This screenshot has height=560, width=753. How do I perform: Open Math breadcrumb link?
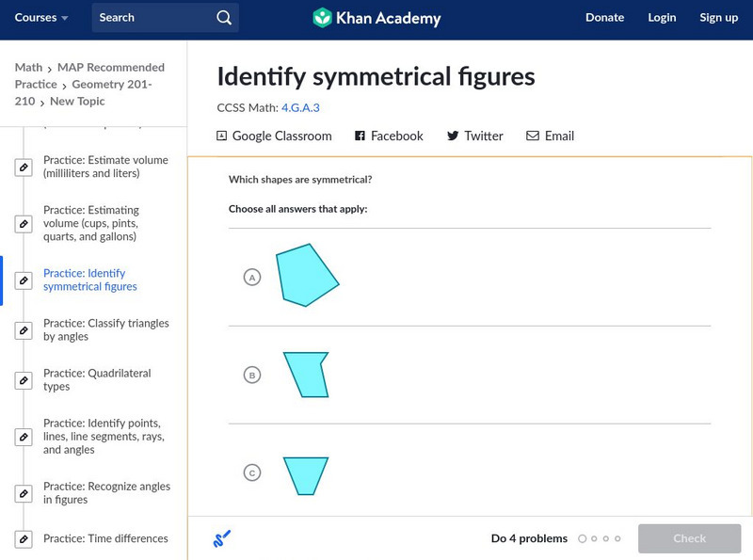point(28,68)
